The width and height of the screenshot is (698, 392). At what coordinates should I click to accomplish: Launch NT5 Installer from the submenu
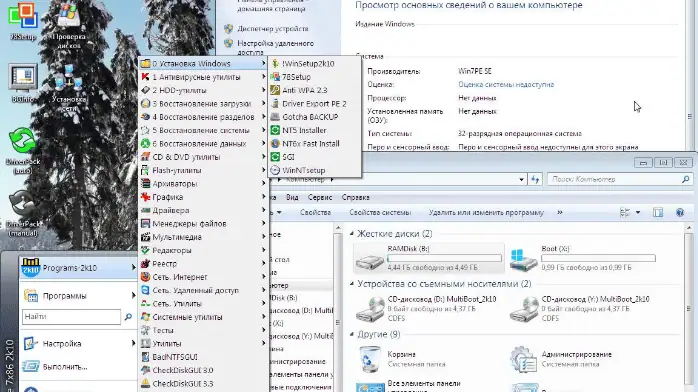point(314,130)
